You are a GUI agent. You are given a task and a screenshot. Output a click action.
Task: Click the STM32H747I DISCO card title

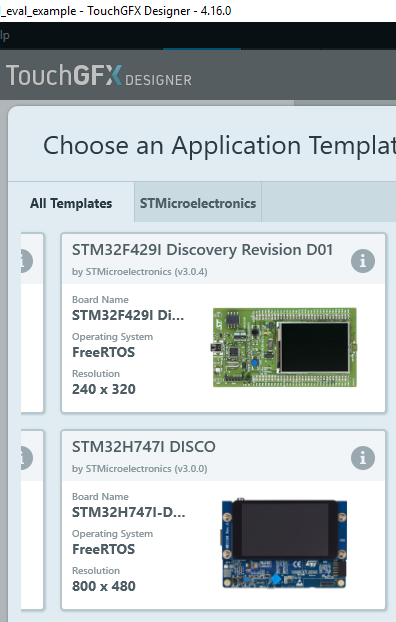pos(144,447)
